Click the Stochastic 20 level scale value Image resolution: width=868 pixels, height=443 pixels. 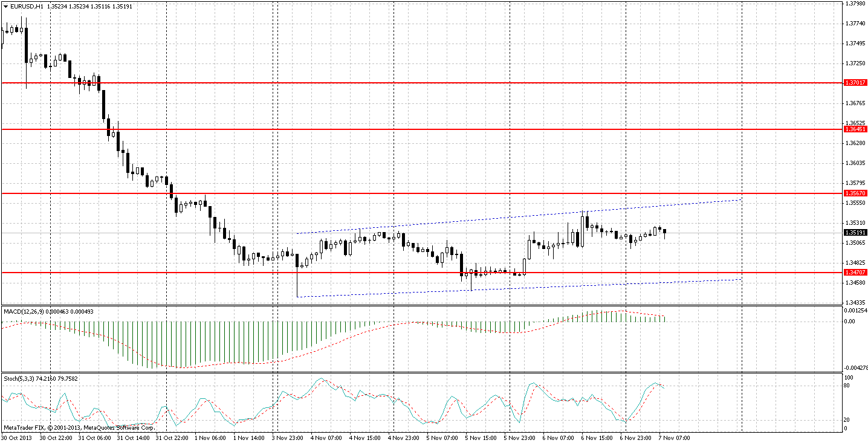pos(848,420)
